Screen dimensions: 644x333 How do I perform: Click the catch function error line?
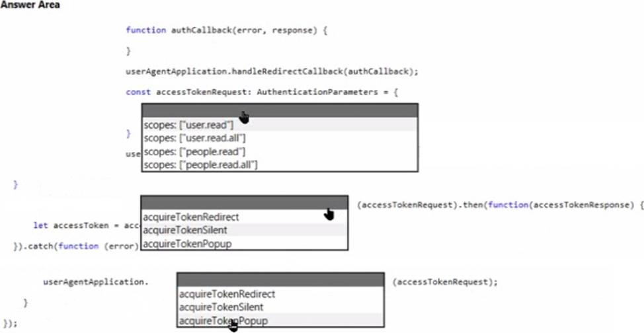tap(77, 246)
